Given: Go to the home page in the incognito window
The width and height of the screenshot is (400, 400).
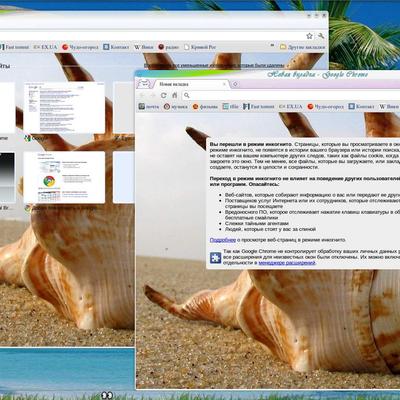Looking at the screenshot, I should tap(175, 95).
